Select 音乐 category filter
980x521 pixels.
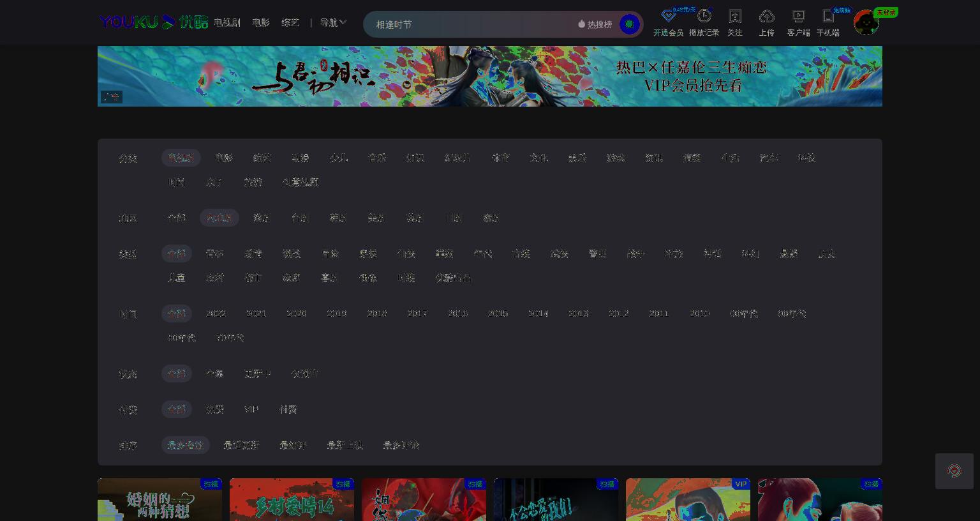pyautogui.click(x=377, y=158)
